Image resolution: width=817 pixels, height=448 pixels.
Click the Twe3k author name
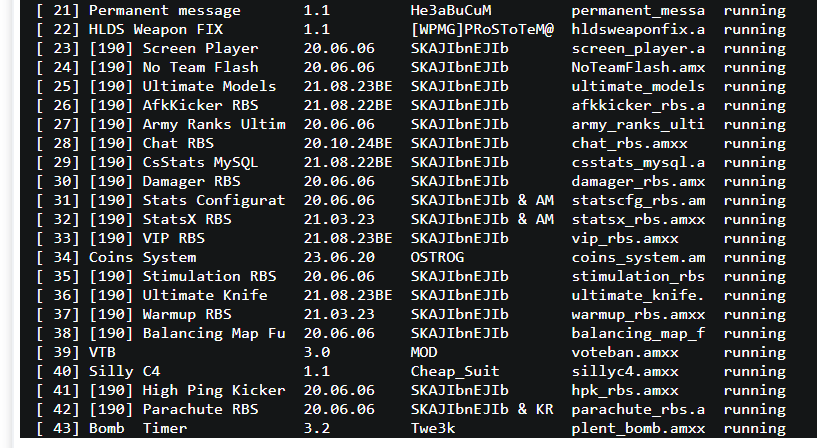(x=433, y=429)
